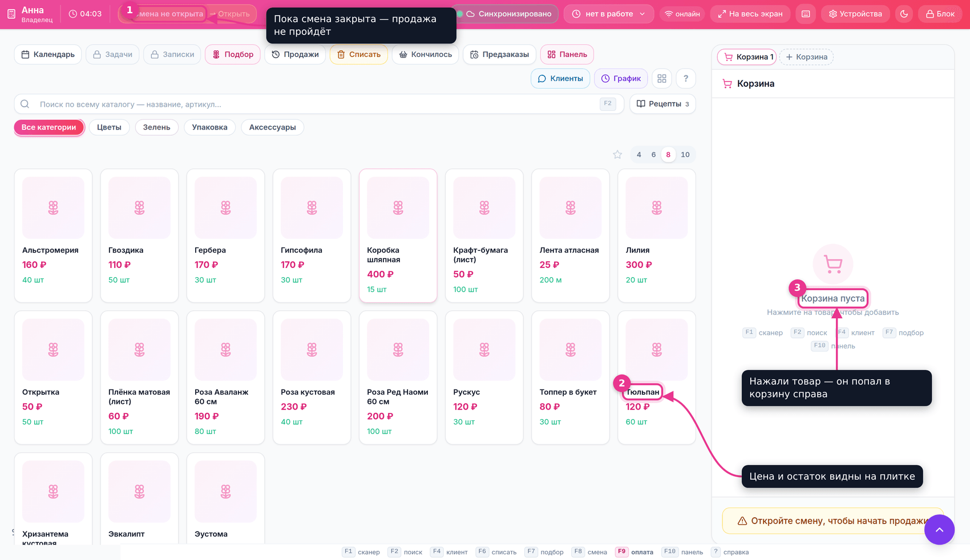Switch grid columns to 6

point(653,155)
